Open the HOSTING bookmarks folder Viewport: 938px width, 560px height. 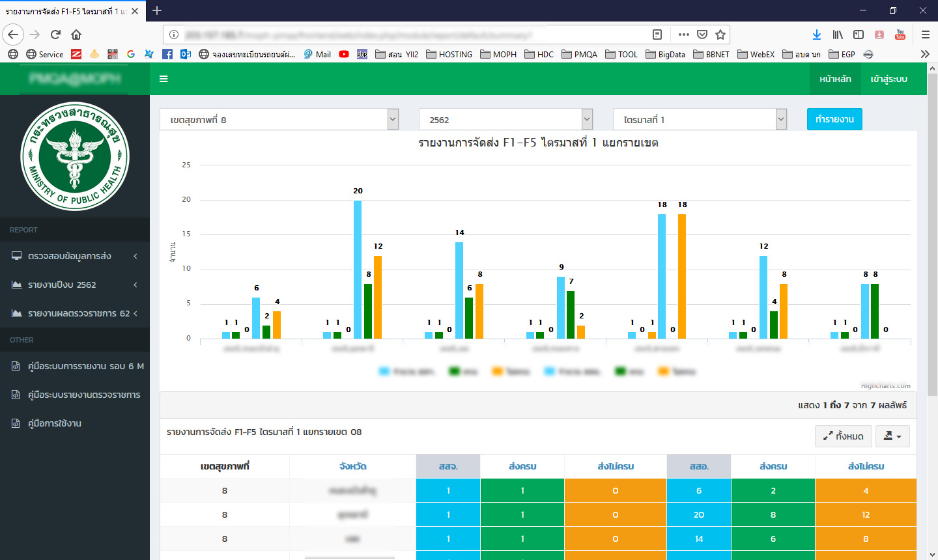(x=449, y=54)
